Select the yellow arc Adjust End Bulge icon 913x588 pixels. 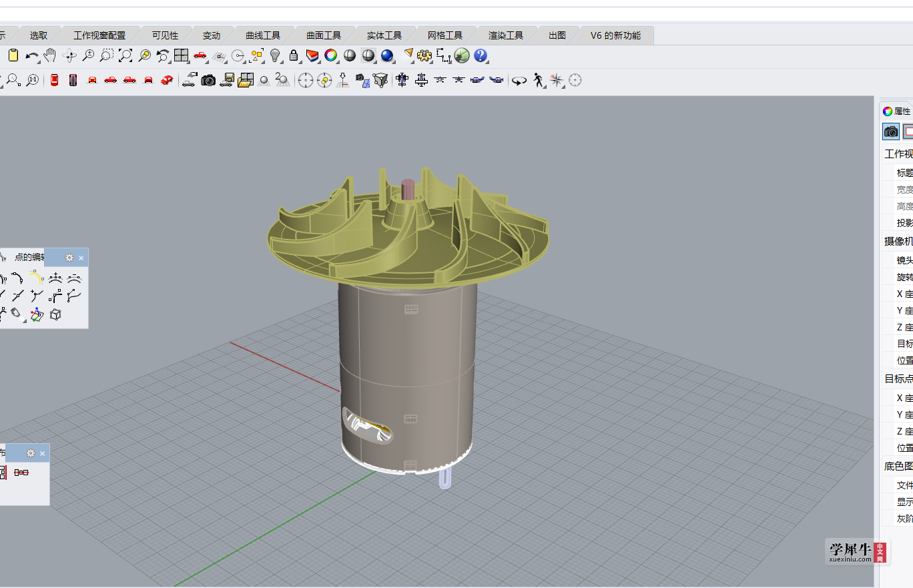[37, 278]
